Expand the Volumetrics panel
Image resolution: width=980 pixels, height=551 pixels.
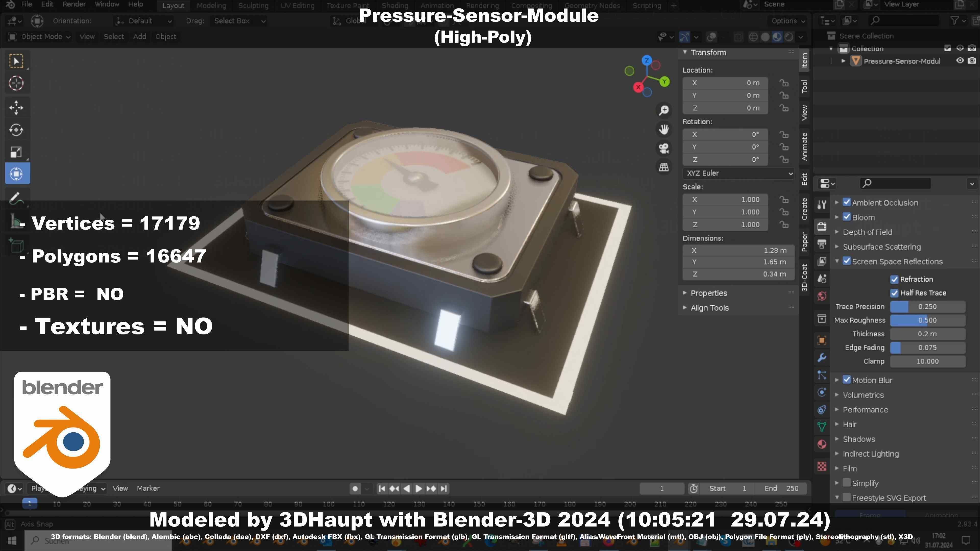863,395
